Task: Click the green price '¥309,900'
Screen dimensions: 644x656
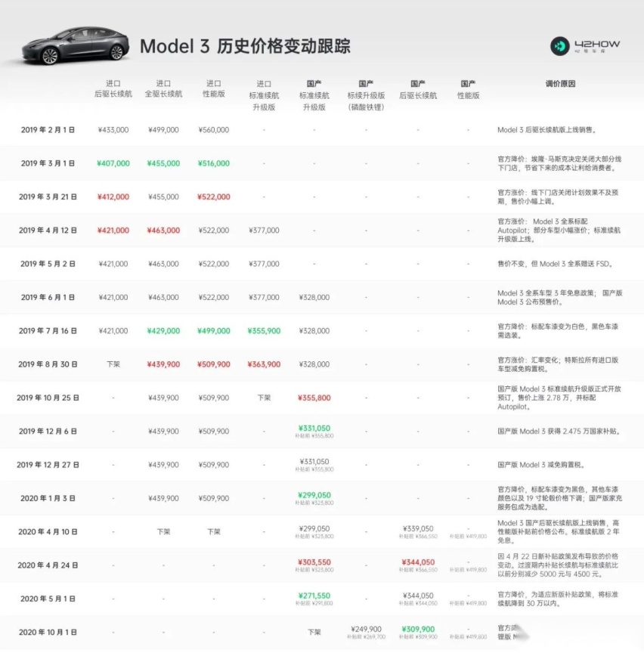Action: pos(417,629)
